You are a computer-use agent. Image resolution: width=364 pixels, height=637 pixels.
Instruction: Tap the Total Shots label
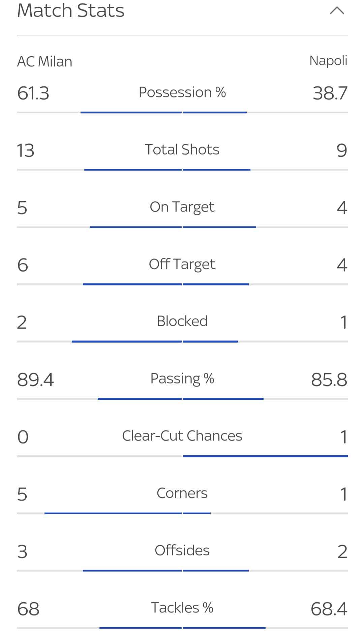(x=182, y=149)
